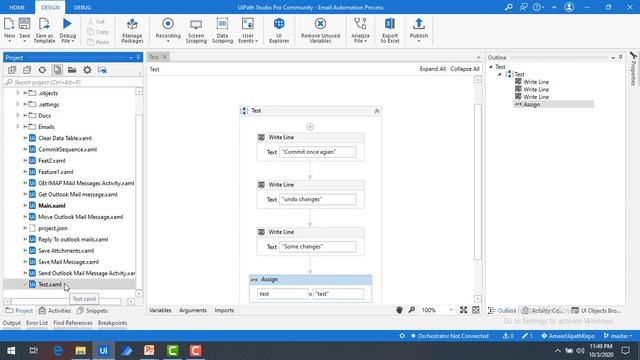Click Expand All in the designer
This screenshot has height=360, width=640.
click(x=433, y=69)
